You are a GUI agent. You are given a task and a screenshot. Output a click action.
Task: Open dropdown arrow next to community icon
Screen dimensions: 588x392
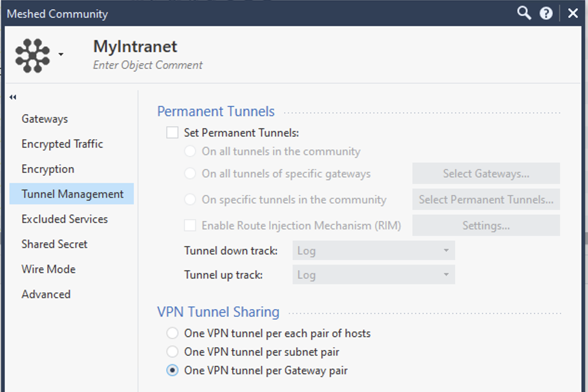point(61,55)
